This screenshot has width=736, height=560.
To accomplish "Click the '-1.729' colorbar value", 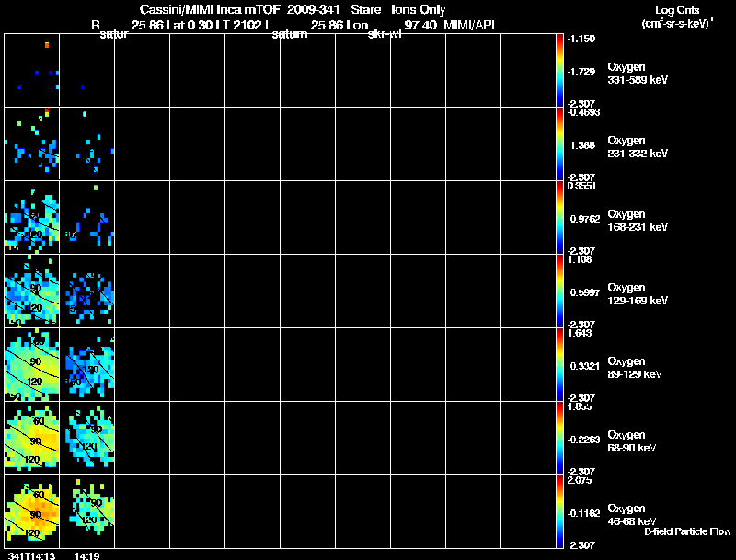I will [x=581, y=72].
